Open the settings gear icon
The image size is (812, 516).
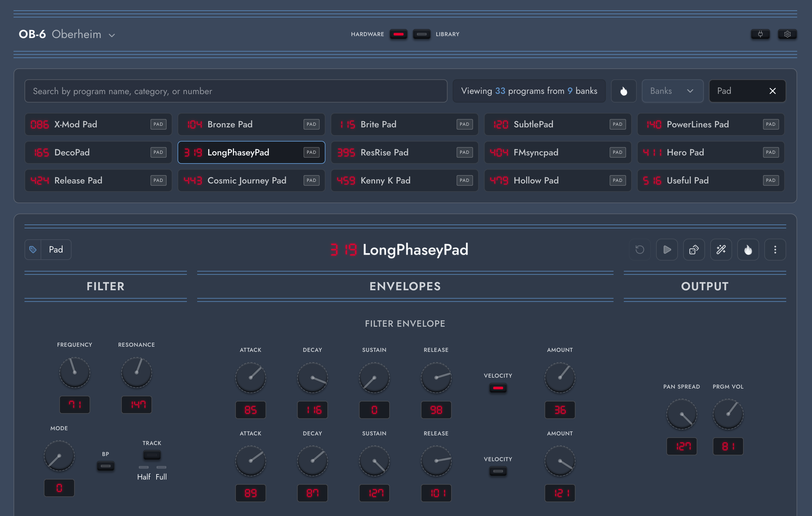click(787, 34)
